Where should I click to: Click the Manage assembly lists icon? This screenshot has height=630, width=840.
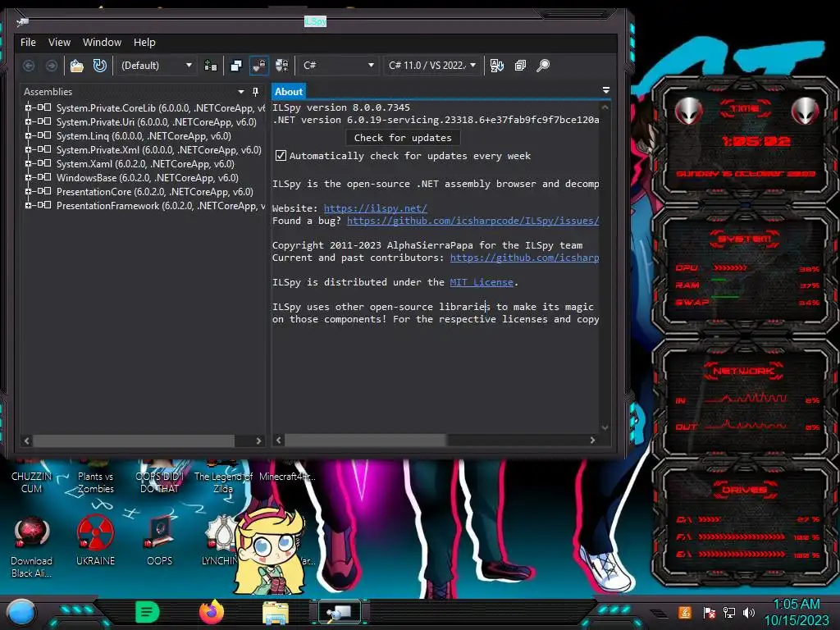tap(211, 66)
